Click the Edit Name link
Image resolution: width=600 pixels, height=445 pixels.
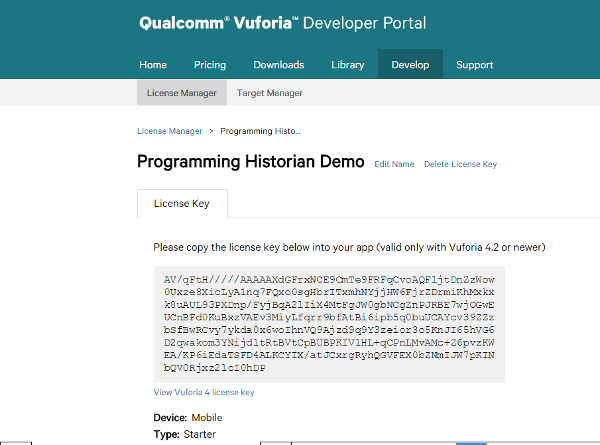(394, 164)
